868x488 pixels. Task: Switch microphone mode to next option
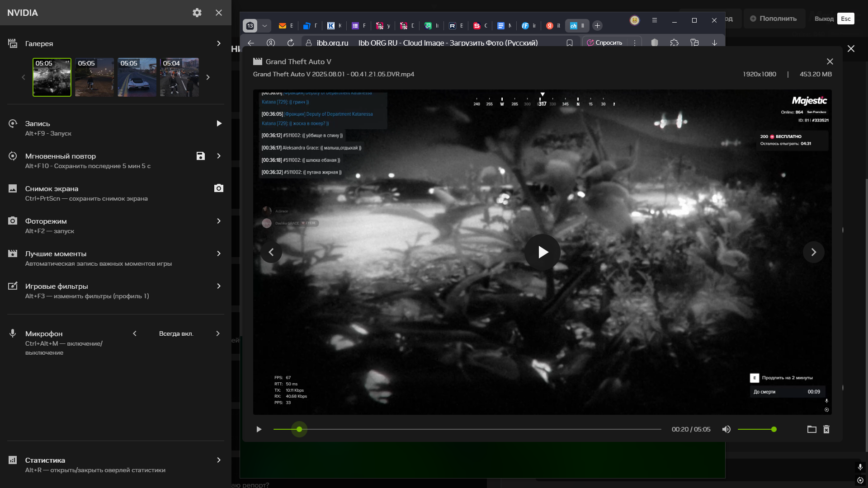218,333
